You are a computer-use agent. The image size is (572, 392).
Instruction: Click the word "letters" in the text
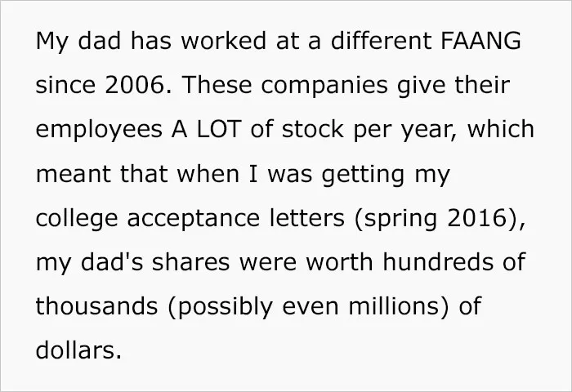coord(306,218)
